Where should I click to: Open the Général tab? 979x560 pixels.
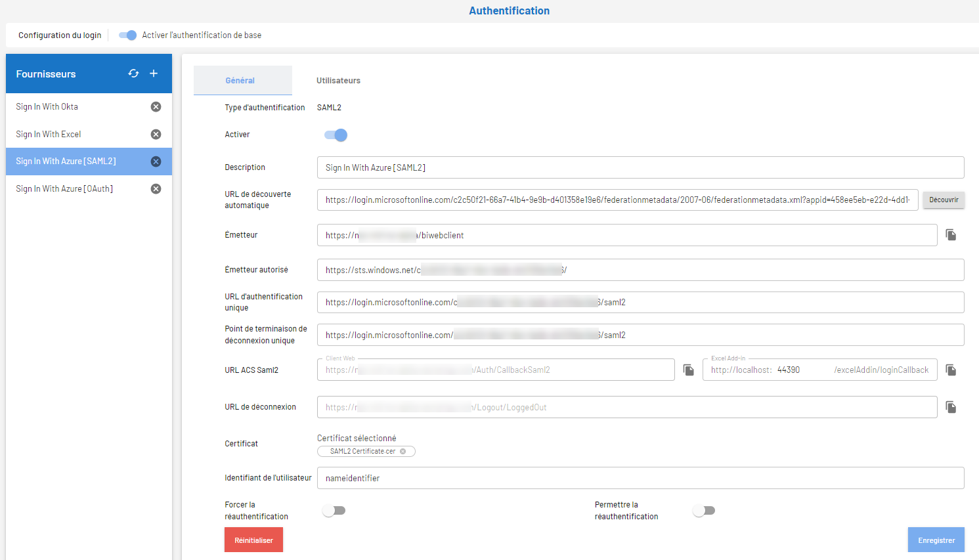pyautogui.click(x=242, y=80)
